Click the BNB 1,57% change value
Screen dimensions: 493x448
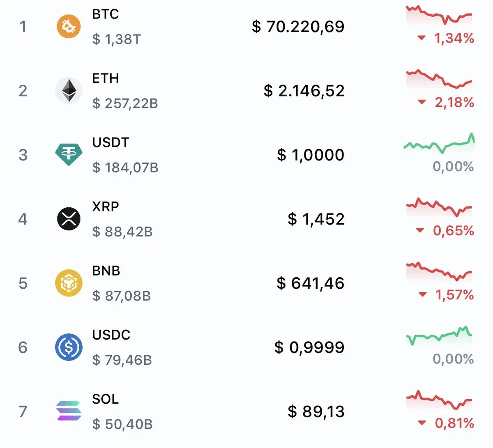pos(454,295)
